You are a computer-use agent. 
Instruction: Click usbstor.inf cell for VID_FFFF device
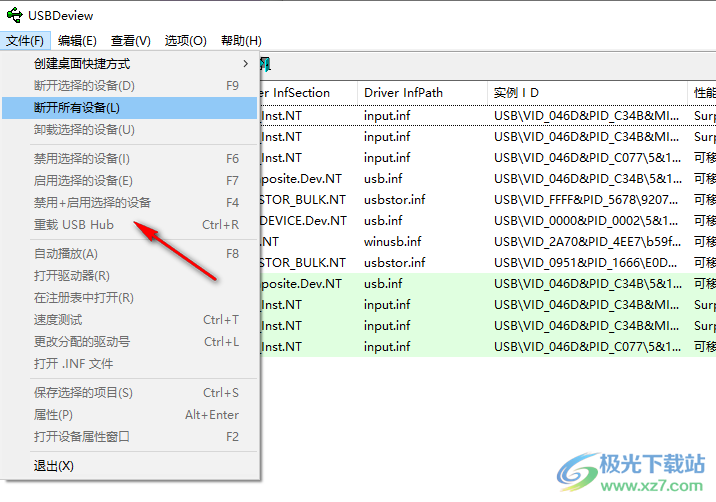pyautogui.click(x=395, y=200)
